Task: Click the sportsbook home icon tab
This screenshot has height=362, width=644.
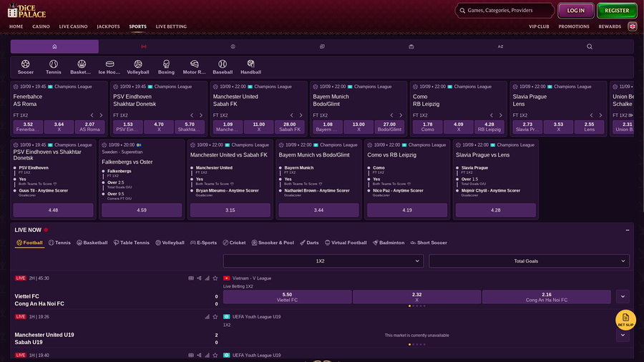Action: click(x=54, y=47)
